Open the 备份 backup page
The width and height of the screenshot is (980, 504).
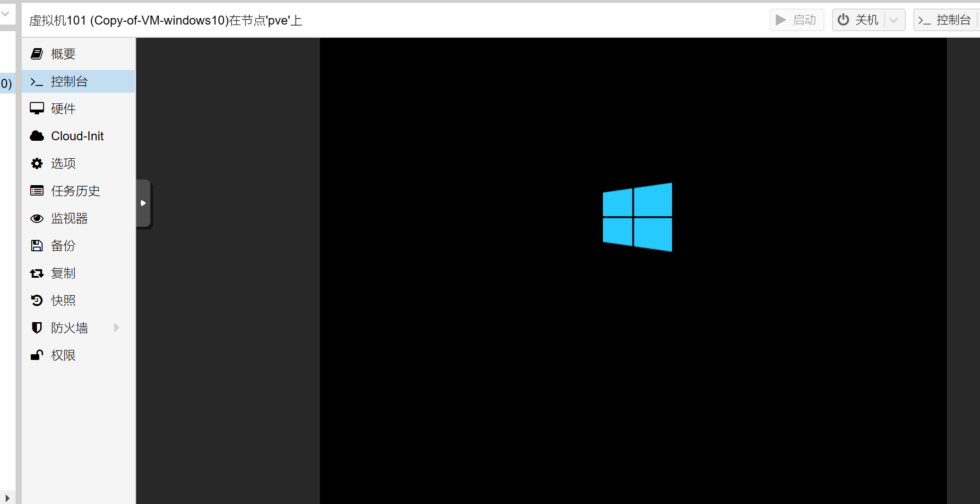coord(78,246)
